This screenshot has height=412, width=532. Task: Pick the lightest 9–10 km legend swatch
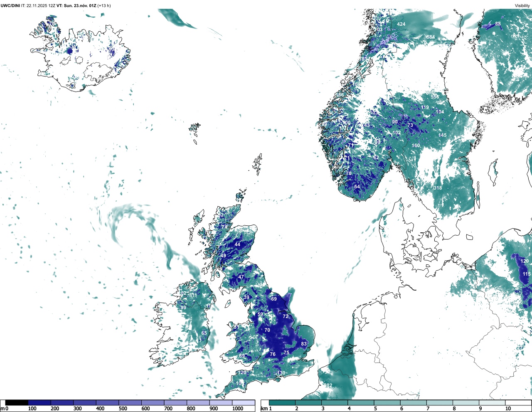click(493, 402)
